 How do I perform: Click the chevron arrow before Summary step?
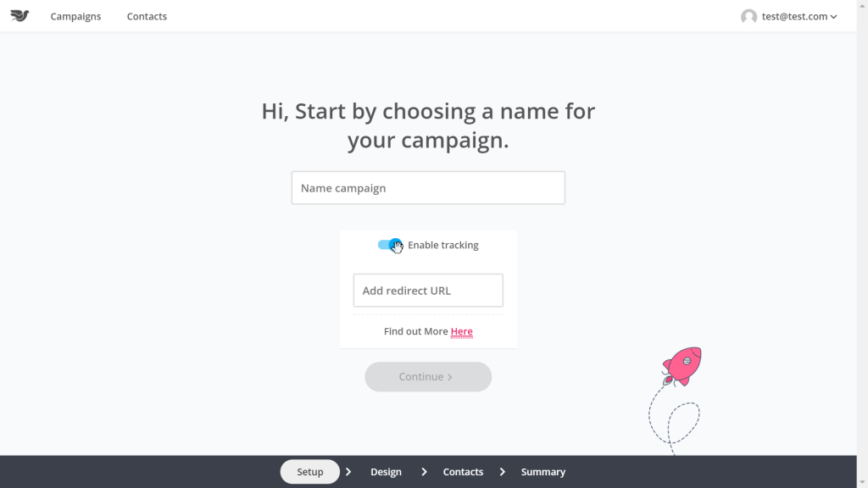point(502,472)
